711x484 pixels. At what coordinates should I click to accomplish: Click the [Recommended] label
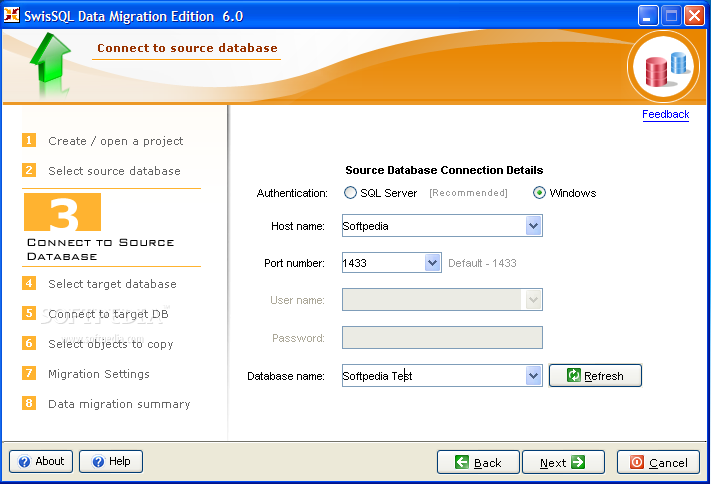(x=468, y=193)
